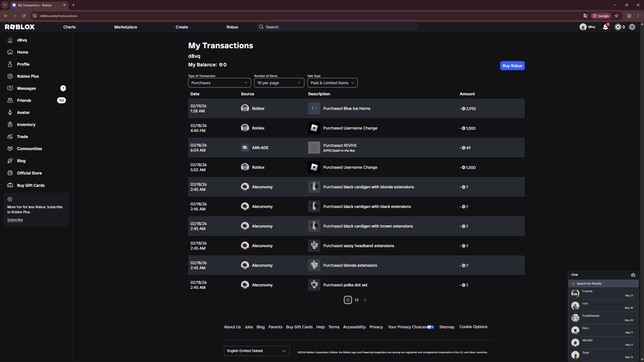Go to previous transactions page

point(348,300)
